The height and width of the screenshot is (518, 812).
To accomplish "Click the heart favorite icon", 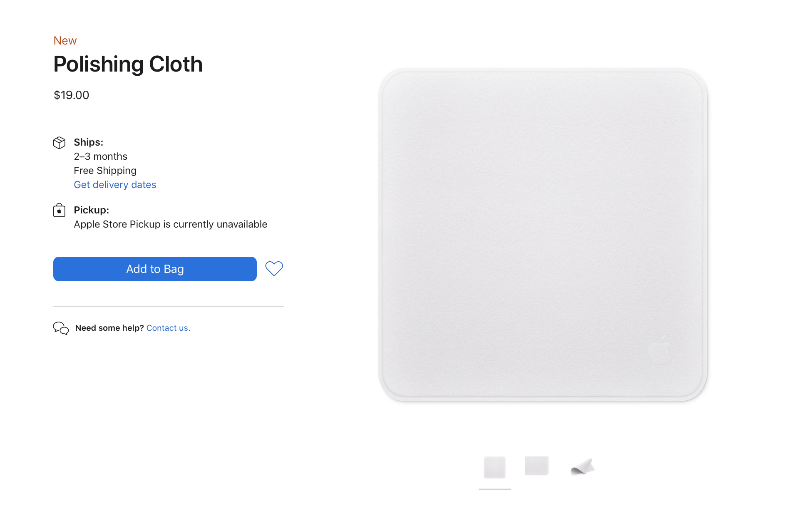I will pyautogui.click(x=274, y=269).
